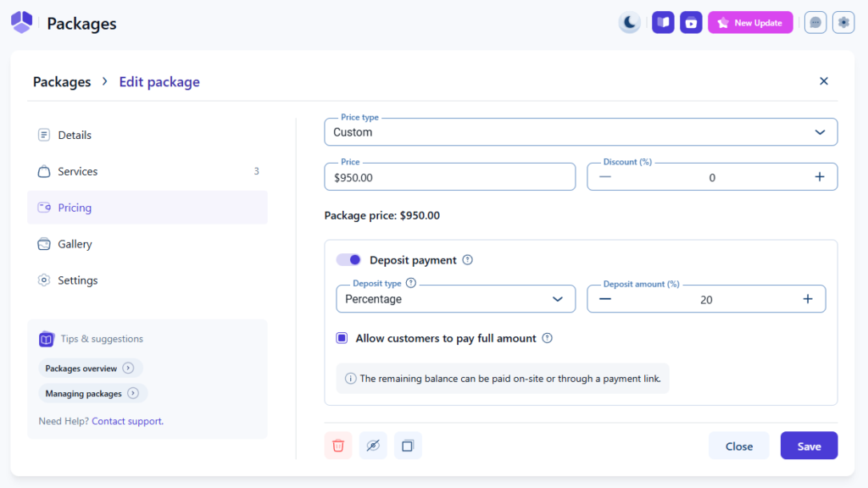Viewport: 868px width, 488px height.
Task: Open the chat messages icon in header
Action: [815, 23]
